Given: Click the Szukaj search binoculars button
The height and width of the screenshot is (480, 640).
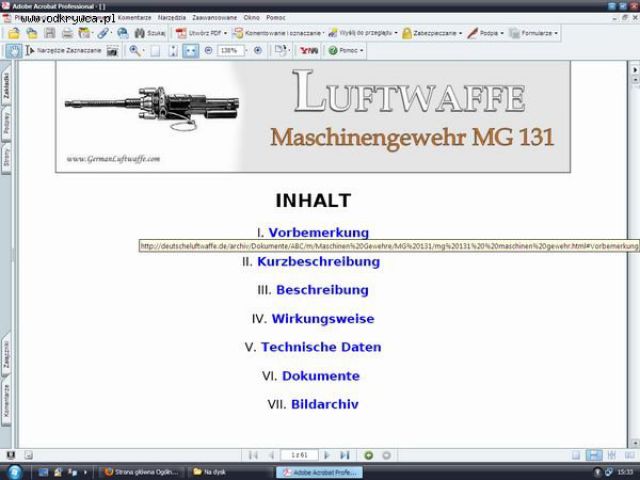Looking at the screenshot, I should [x=151, y=33].
